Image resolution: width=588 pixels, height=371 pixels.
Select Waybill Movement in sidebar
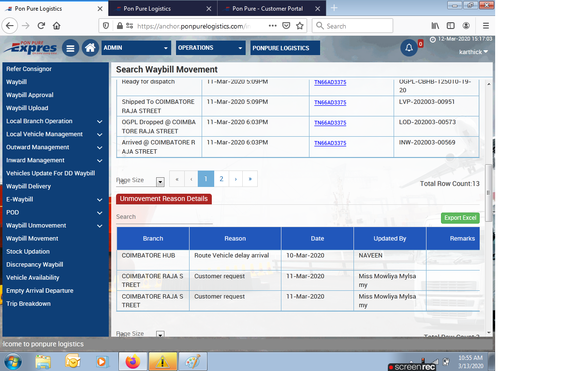[32, 239]
